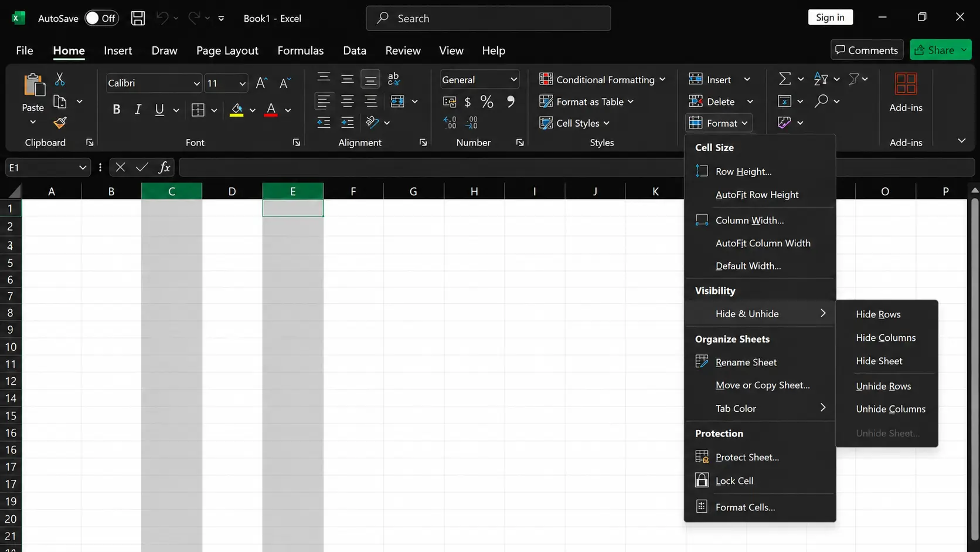980x552 pixels.
Task: Toggle Bold formatting
Action: click(x=116, y=110)
